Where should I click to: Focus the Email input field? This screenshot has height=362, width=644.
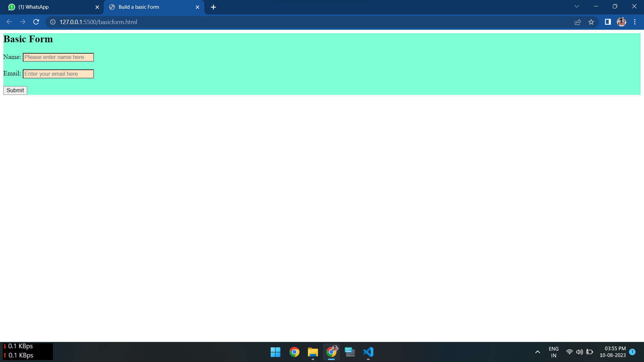[x=58, y=74]
